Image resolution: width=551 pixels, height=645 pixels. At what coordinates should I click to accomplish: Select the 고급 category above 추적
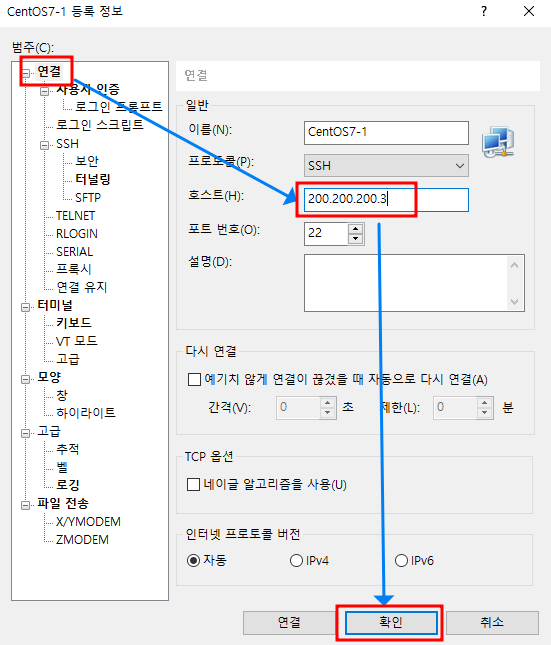pyautogui.click(x=49, y=431)
